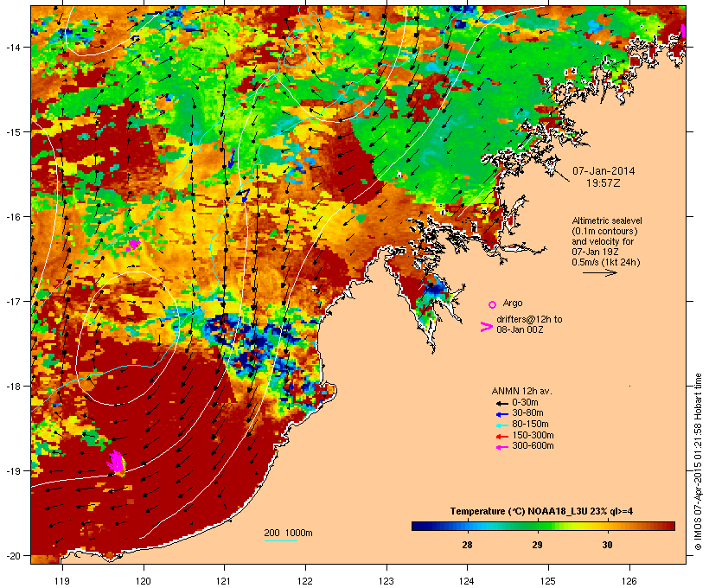Click the black 0-30m legend arrow
The image size is (709, 588).
click(502, 403)
